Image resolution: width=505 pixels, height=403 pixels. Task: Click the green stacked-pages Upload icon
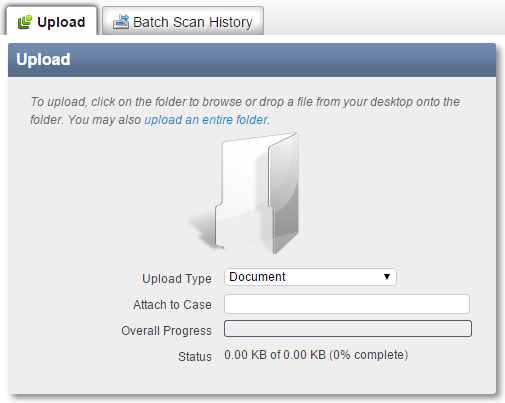(x=24, y=22)
